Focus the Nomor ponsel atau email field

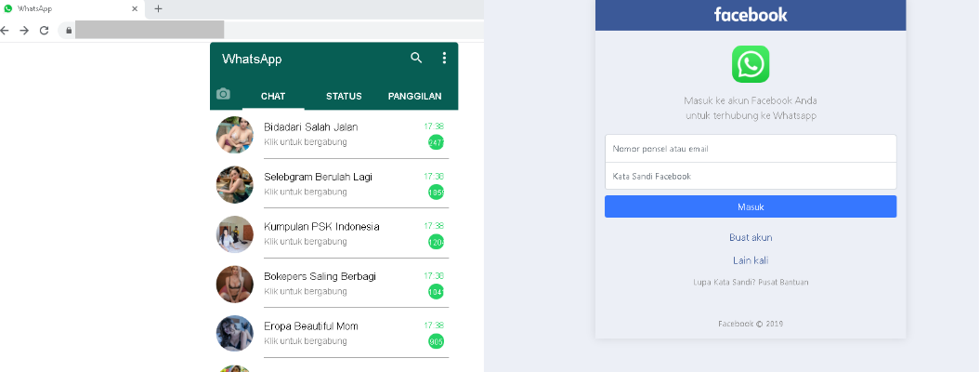point(751,149)
